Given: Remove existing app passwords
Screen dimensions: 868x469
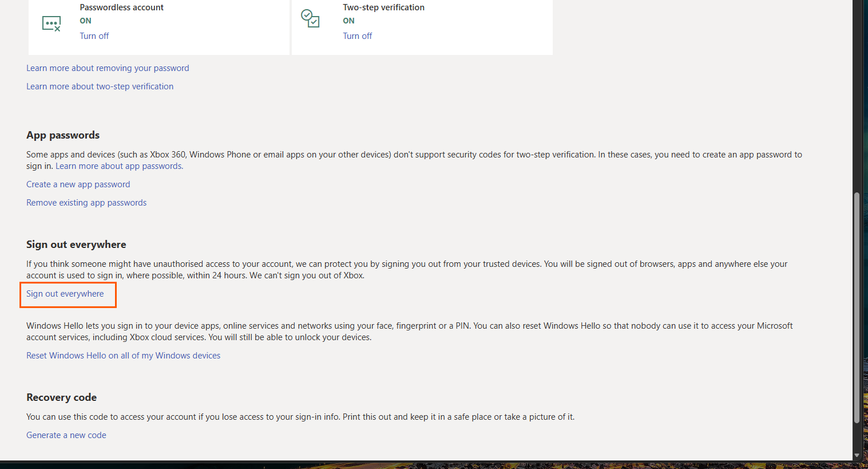Looking at the screenshot, I should tap(86, 202).
